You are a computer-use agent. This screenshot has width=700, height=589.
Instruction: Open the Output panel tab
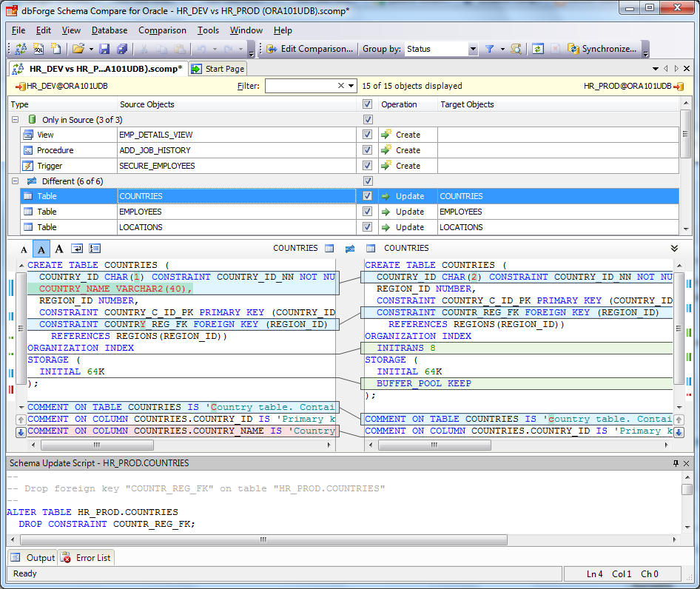pos(33,558)
